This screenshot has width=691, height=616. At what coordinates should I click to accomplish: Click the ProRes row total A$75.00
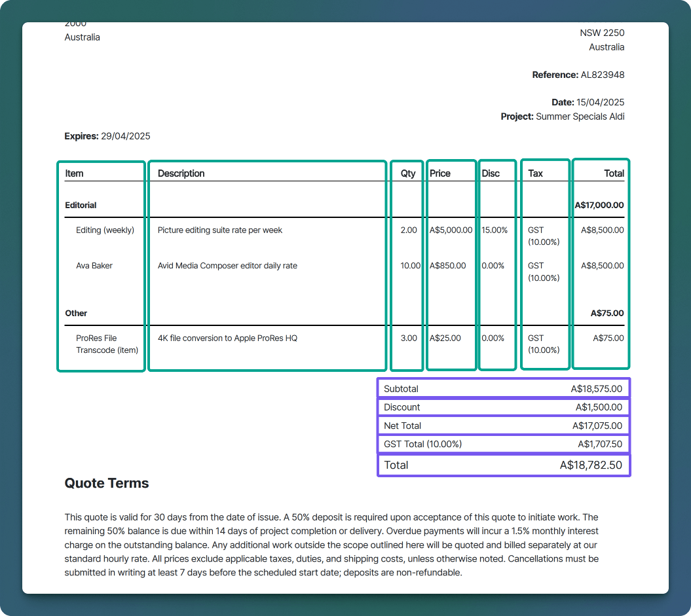point(608,338)
